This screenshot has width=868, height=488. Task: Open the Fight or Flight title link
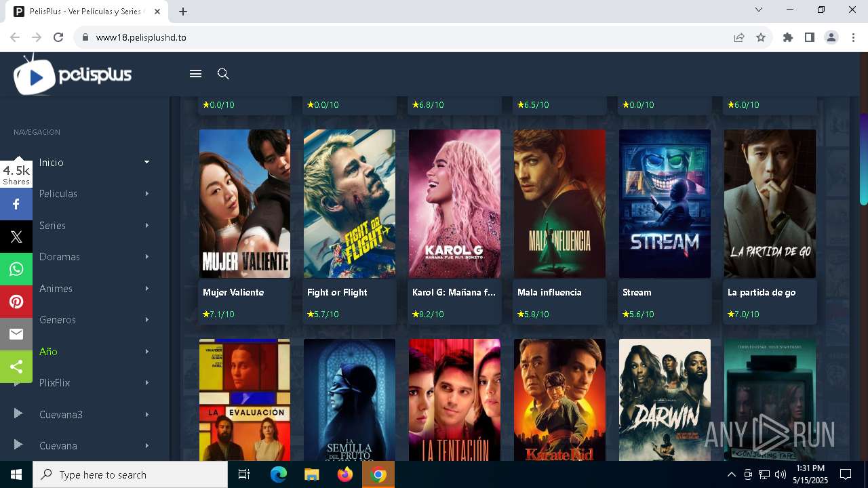pyautogui.click(x=337, y=292)
